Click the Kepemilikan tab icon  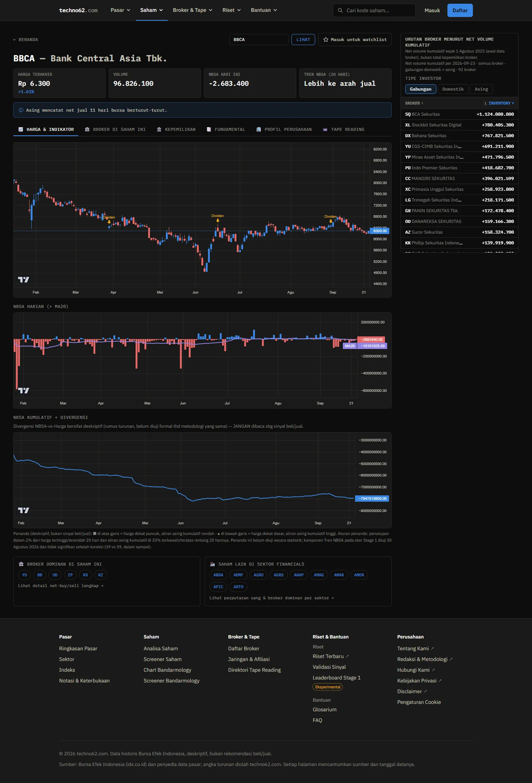(x=159, y=129)
